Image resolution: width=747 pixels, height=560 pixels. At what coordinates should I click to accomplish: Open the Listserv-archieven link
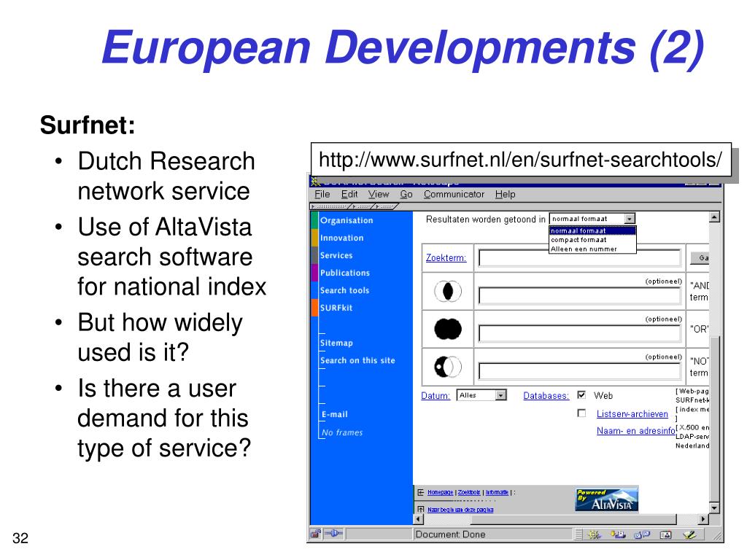pyautogui.click(x=632, y=414)
